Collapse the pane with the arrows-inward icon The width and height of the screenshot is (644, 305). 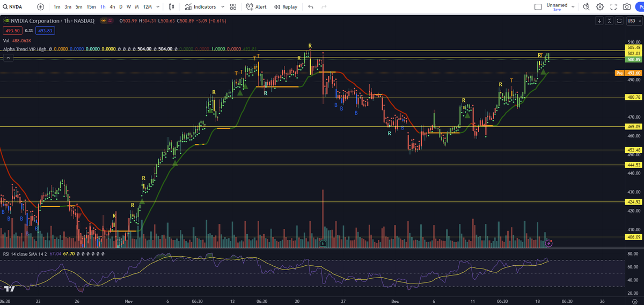tap(610, 21)
